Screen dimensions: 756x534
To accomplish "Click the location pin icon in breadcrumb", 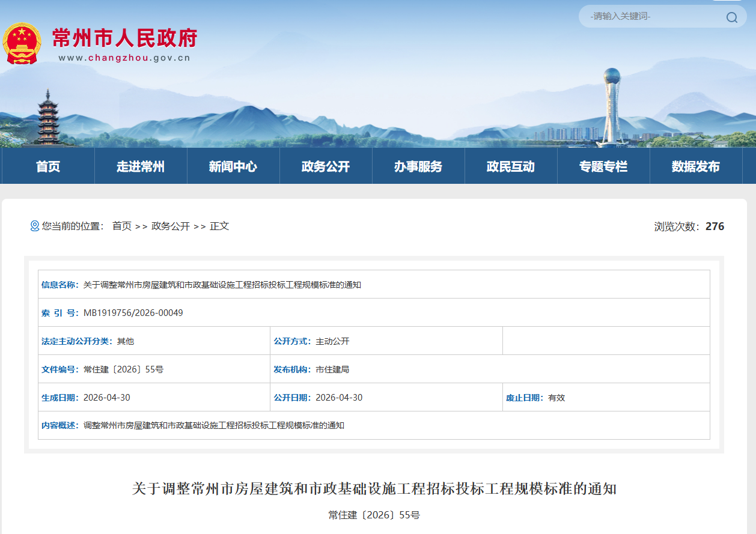I will pyautogui.click(x=34, y=226).
